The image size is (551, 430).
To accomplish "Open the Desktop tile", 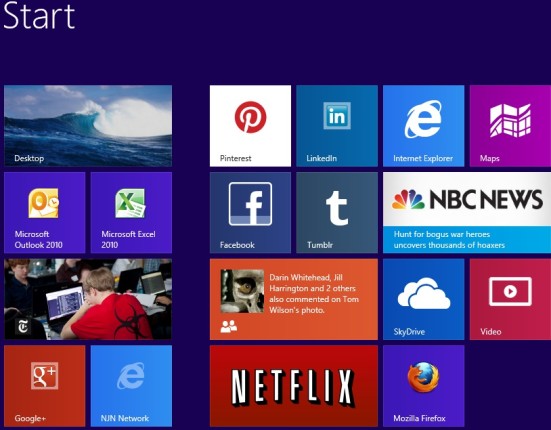I will pos(88,126).
